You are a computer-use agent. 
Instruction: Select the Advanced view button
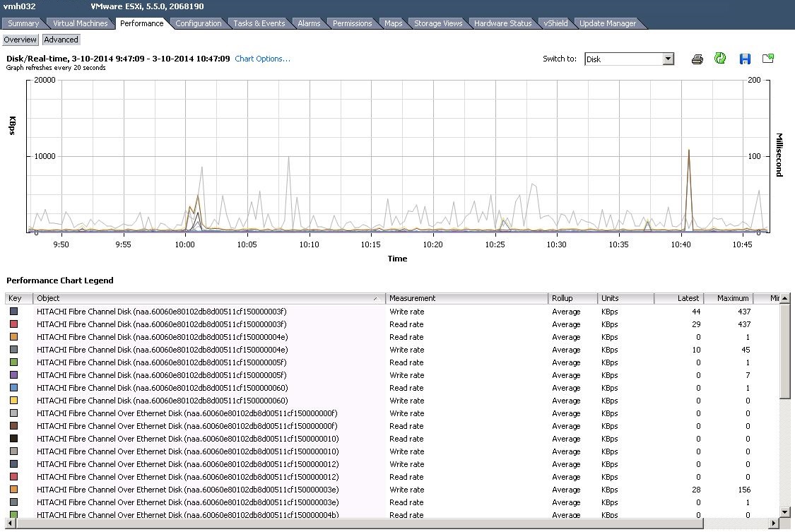click(61, 40)
